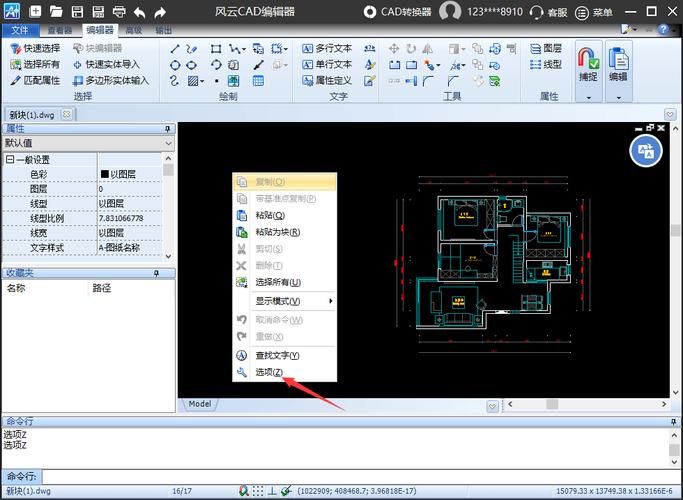Open the Layers manager (图层)

pos(546,48)
